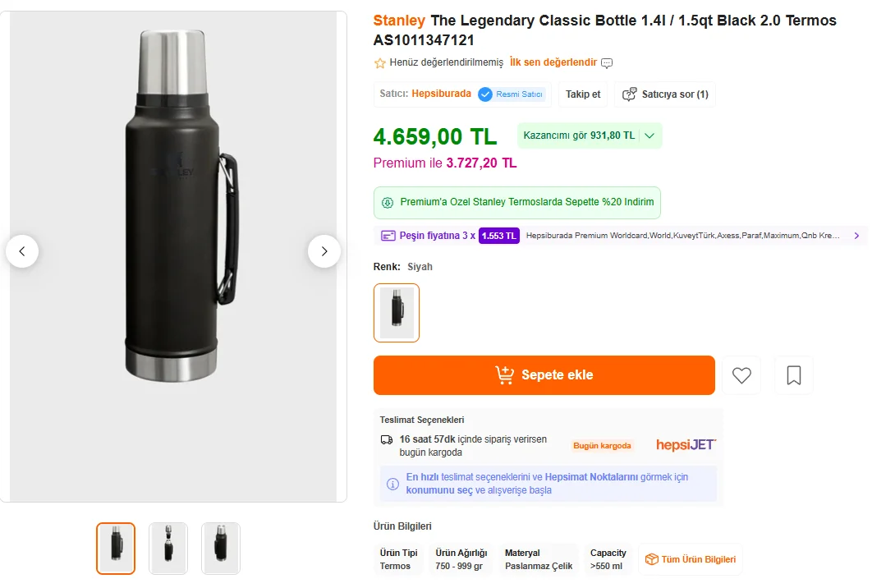872x588 pixels.
Task: Select the first product thumbnail
Action: tap(116, 549)
